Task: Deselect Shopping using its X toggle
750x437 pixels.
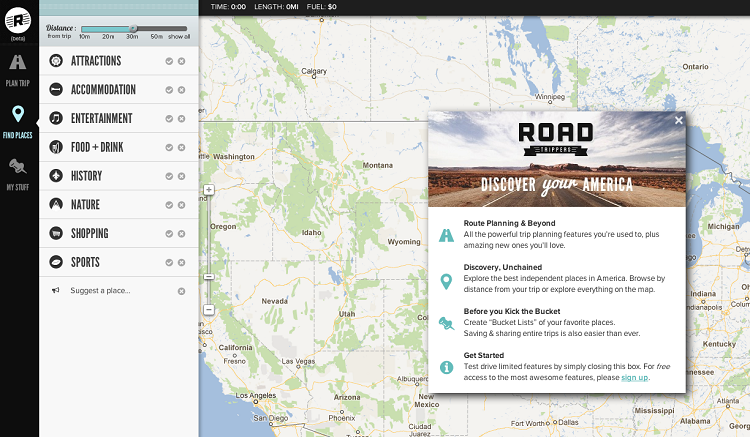Action: 181,234
